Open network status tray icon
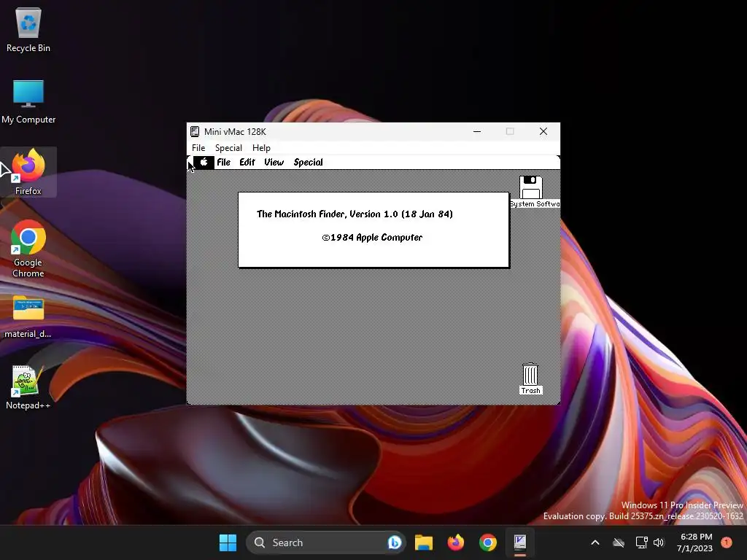The width and height of the screenshot is (747, 560). 641,542
